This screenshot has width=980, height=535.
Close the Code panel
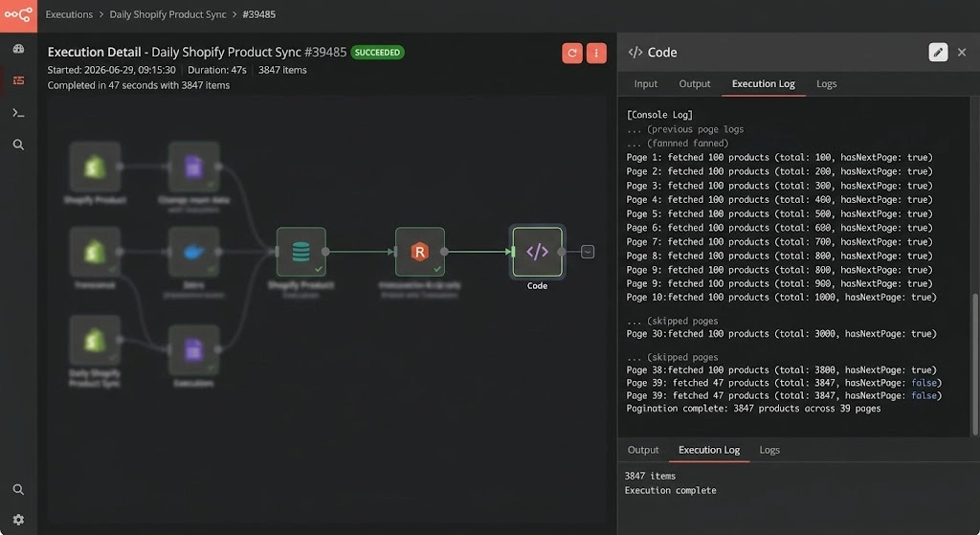pyautogui.click(x=962, y=53)
